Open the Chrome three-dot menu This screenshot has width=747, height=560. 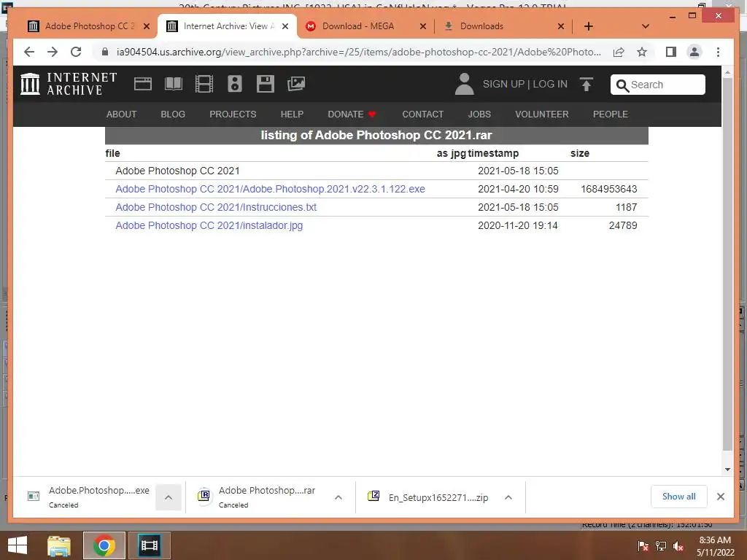718,52
